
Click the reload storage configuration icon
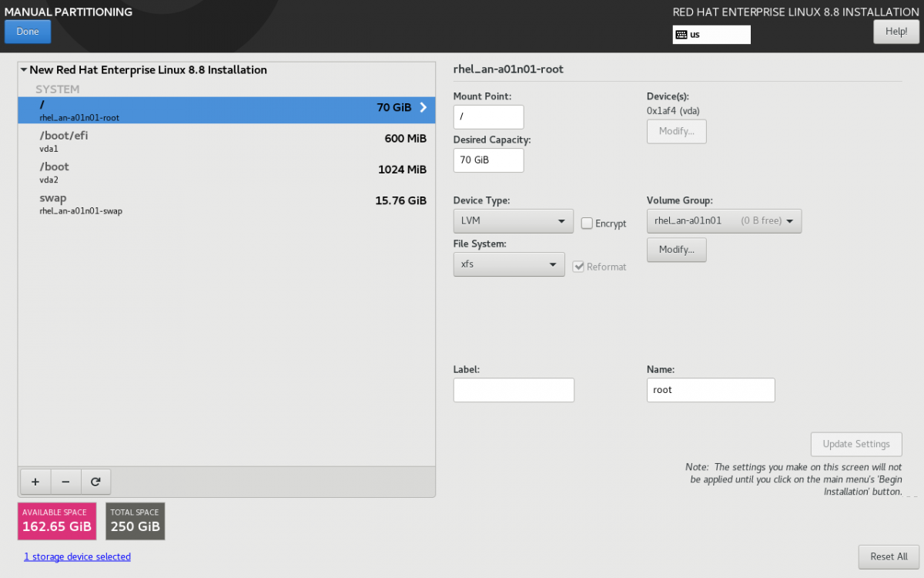coord(95,482)
